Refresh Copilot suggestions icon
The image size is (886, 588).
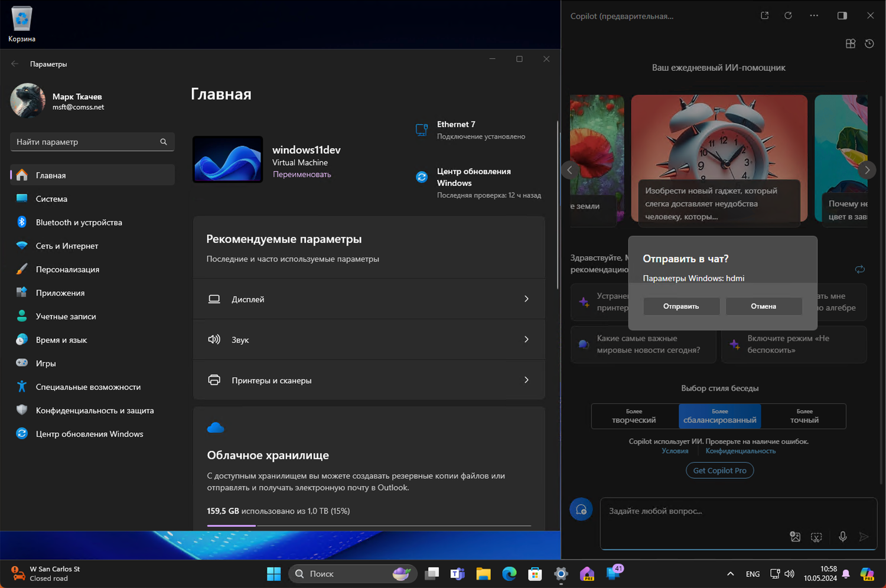[x=860, y=269]
